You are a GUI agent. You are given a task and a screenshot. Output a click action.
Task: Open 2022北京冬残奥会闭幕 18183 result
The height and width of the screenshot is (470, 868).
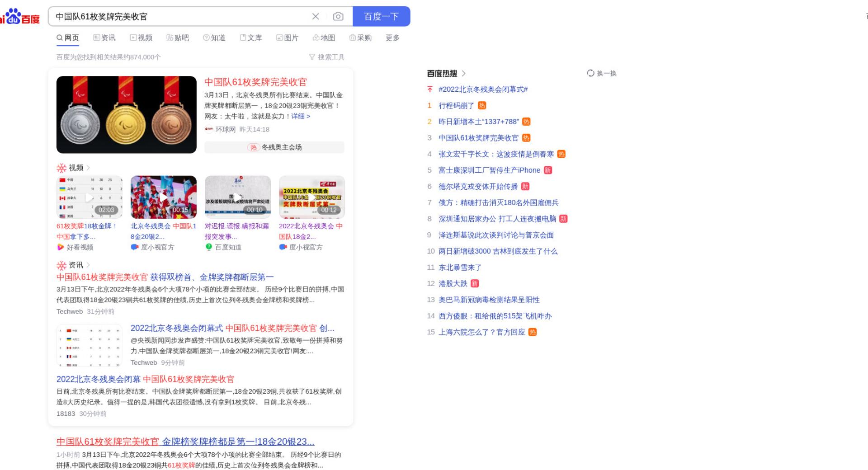coord(146,379)
